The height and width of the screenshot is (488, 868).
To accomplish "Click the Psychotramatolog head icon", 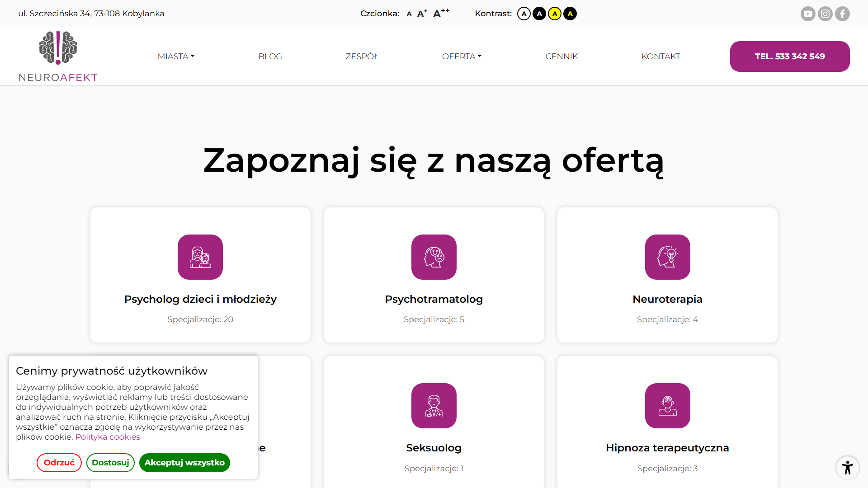I will tap(434, 257).
